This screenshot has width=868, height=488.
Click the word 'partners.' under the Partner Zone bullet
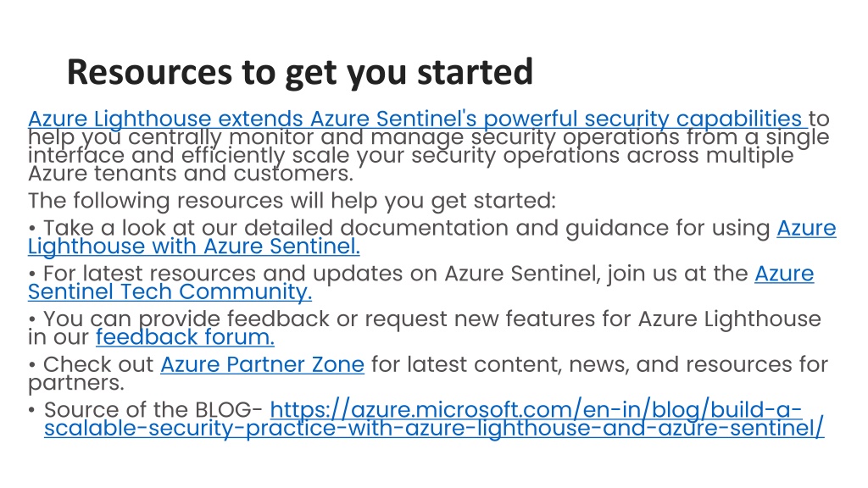[x=76, y=383]
